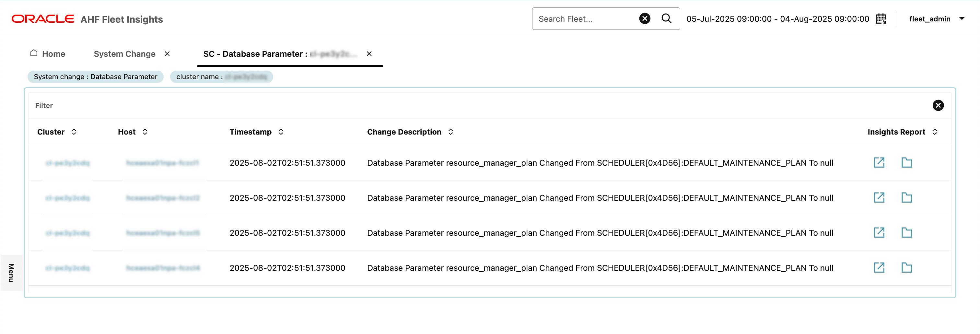Click the System change : Database Parameter filter chip
This screenshot has width=980, height=334.
tap(96, 77)
